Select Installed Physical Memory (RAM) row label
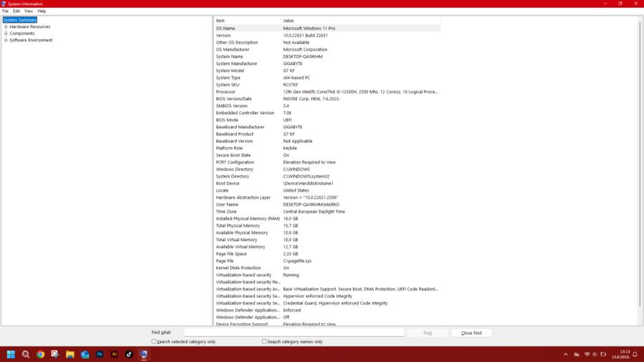 pos(247,218)
